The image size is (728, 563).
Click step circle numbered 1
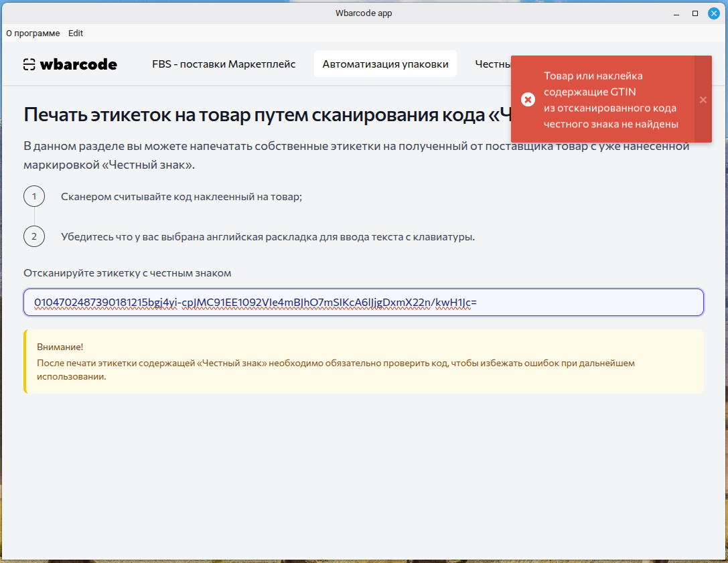click(34, 196)
